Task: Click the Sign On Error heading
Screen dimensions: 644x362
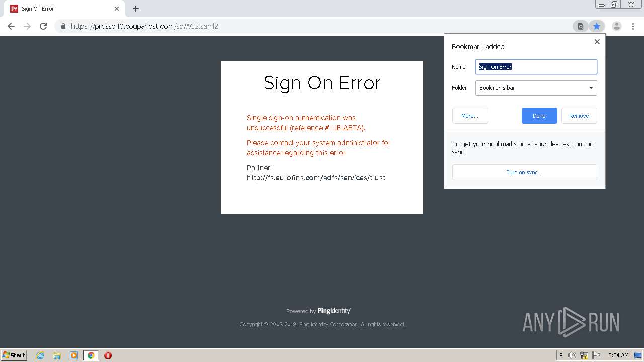Action: (322, 83)
